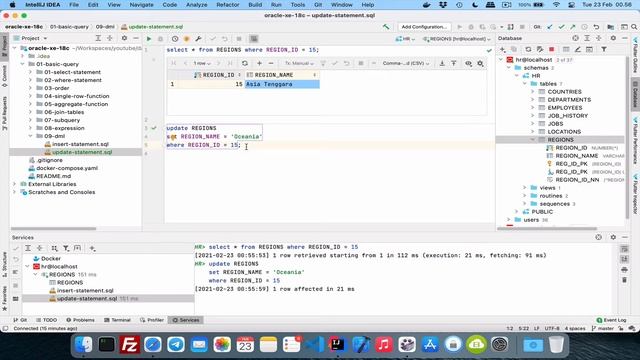Open Finder from the Dock
Screen dimensions: 640x360
83,345
